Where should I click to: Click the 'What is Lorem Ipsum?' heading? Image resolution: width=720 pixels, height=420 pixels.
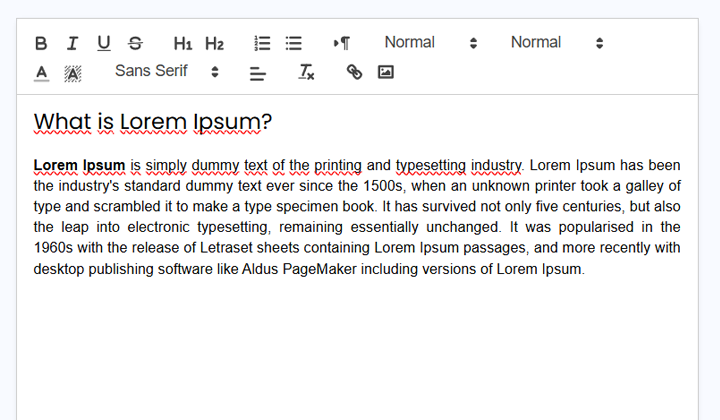[x=152, y=122]
